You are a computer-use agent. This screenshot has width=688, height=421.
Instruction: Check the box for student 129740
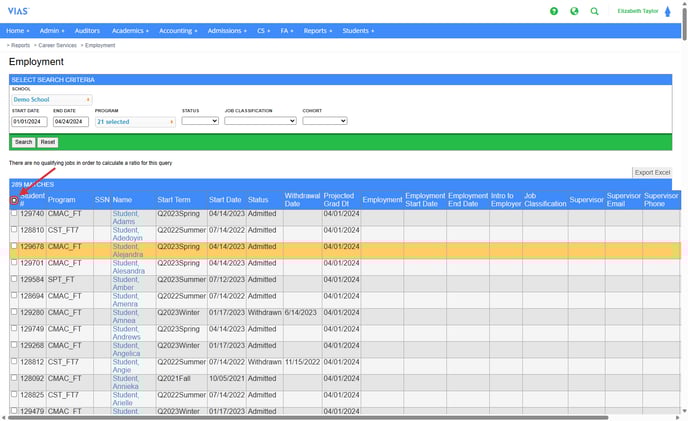14,213
